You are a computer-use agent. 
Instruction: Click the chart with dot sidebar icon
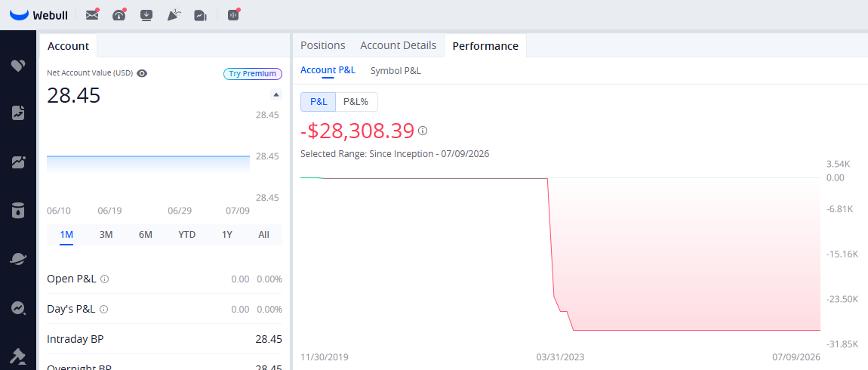[x=18, y=162]
